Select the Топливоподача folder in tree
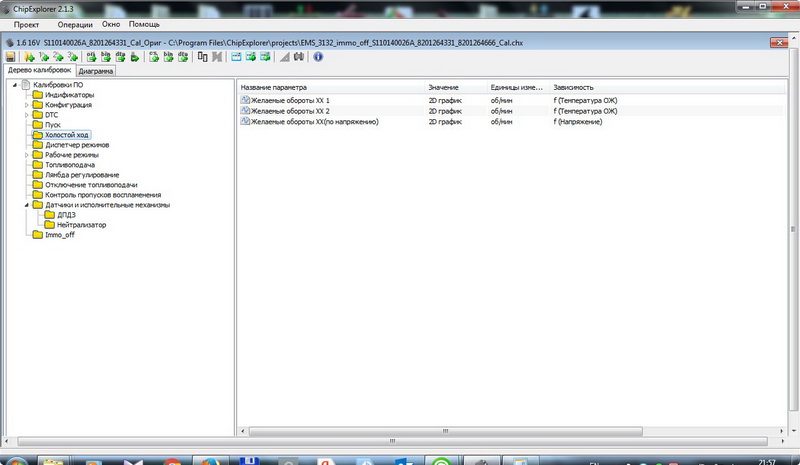The height and width of the screenshot is (465, 800). (x=70, y=165)
